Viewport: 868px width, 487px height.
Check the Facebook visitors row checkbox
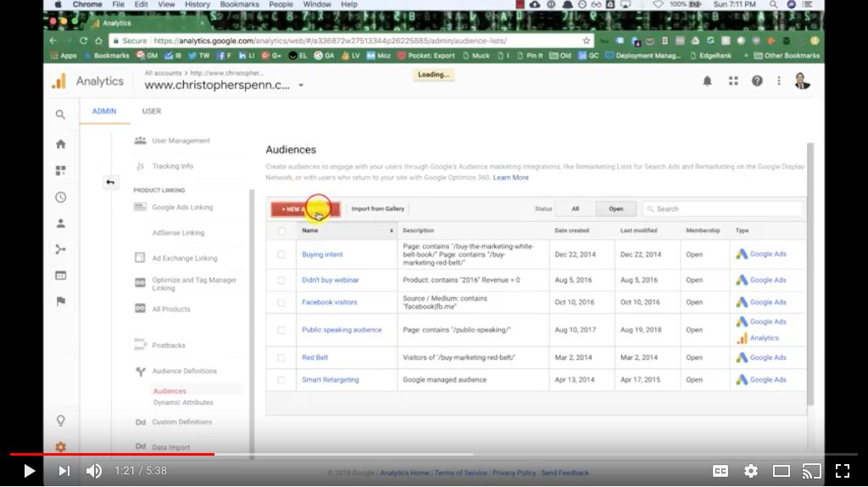281,302
